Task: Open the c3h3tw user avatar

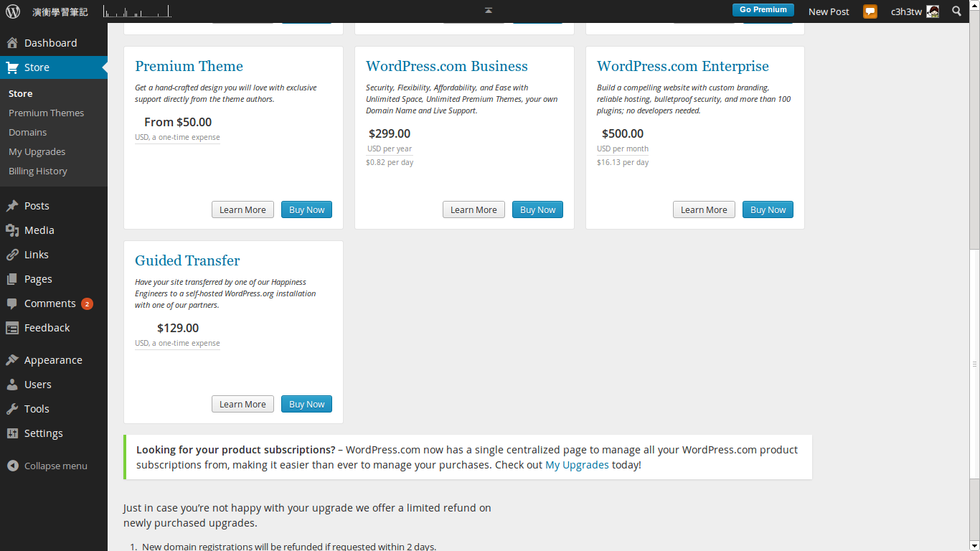Action: tap(933, 11)
